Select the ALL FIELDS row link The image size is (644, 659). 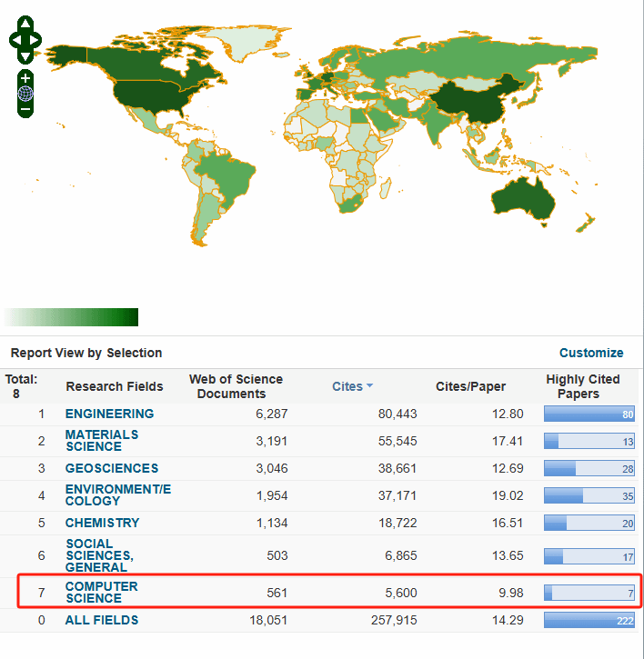click(x=102, y=620)
